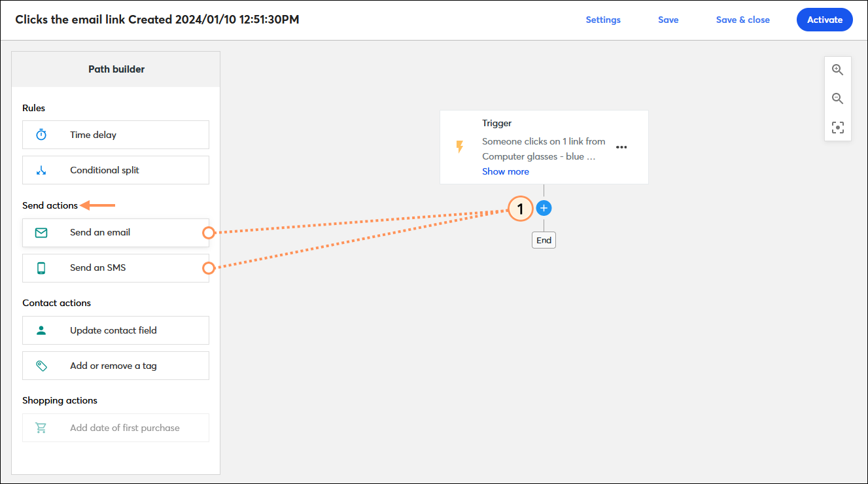Choose the Update contact field action
The width and height of the screenshot is (868, 484).
click(116, 330)
